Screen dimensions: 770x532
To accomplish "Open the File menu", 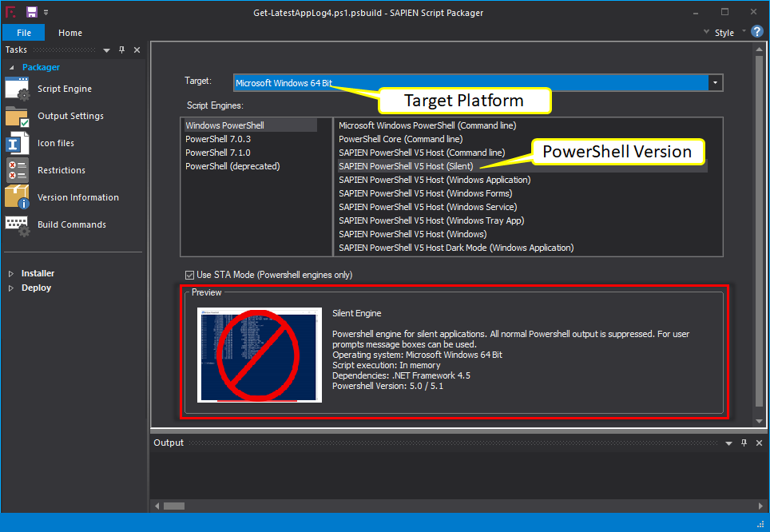I will pos(24,33).
